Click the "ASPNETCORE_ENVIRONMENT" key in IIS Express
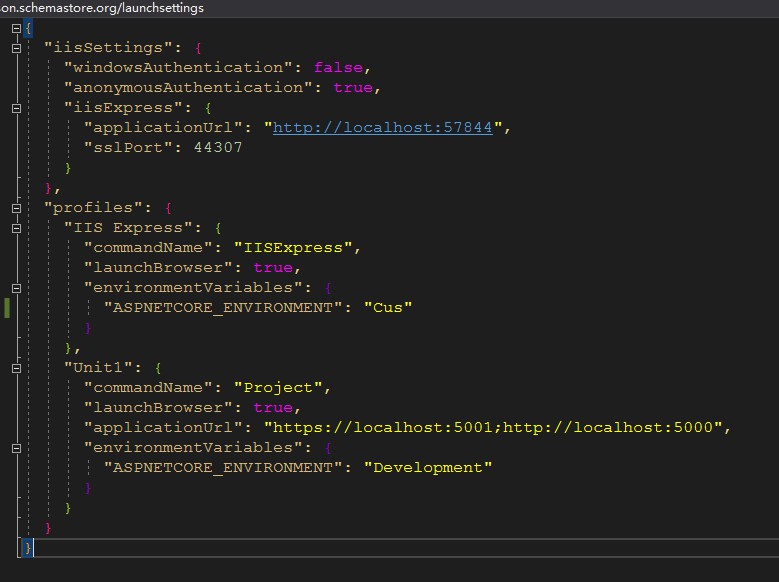Image resolution: width=779 pixels, height=582 pixels. click(x=223, y=308)
